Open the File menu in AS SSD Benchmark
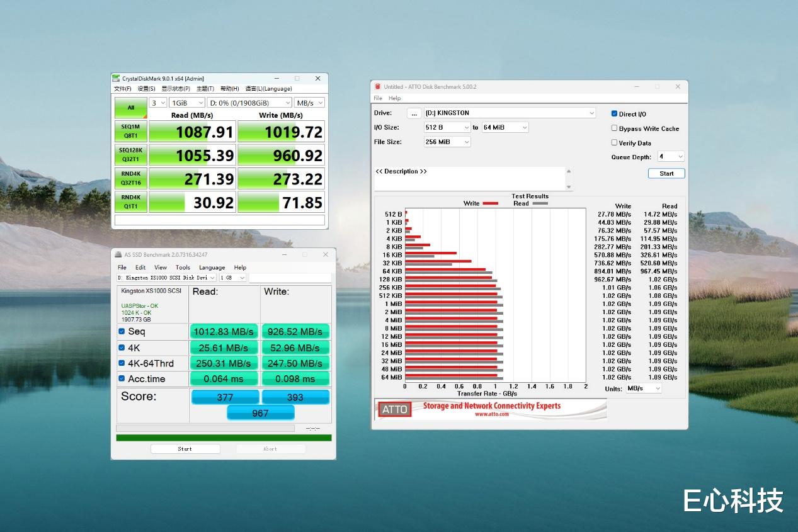 [x=122, y=268]
